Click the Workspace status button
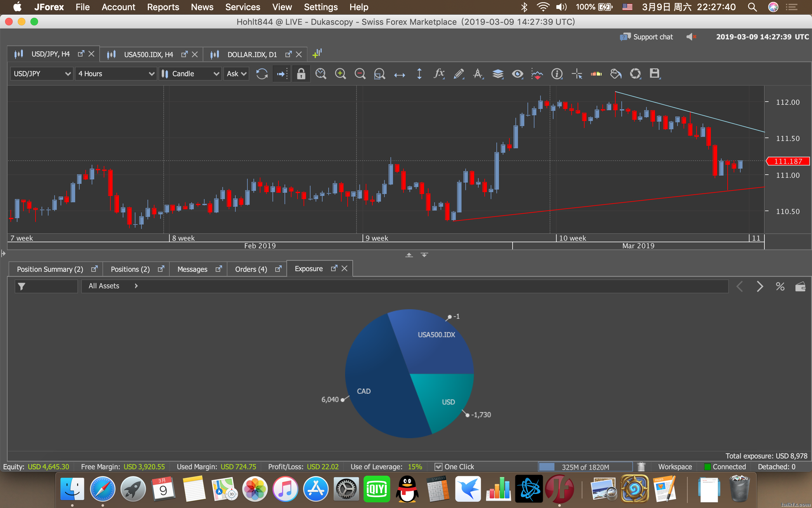The height and width of the screenshot is (508, 812). 675,467
